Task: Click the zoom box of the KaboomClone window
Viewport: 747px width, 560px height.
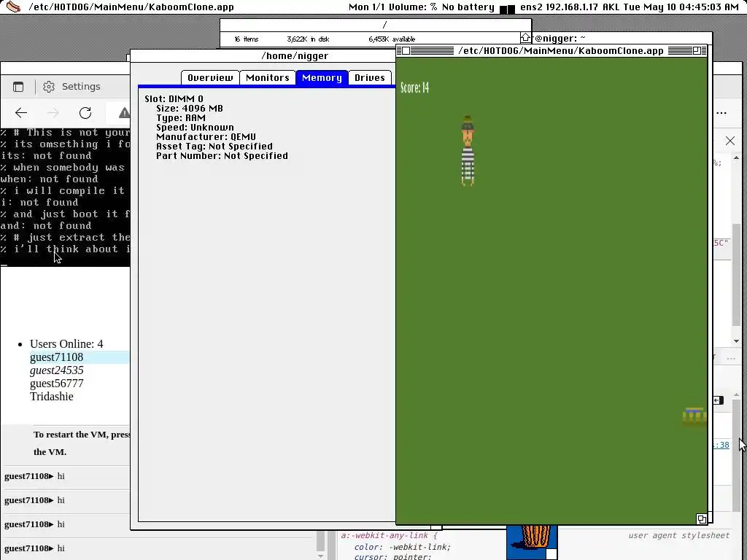Action: pos(697,50)
